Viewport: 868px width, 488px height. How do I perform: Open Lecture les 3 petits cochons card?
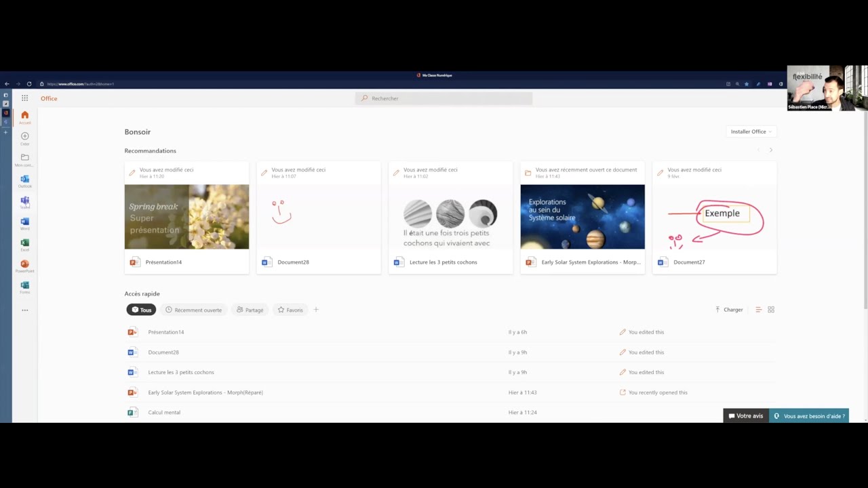pyautogui.click(x=450, y=218)
